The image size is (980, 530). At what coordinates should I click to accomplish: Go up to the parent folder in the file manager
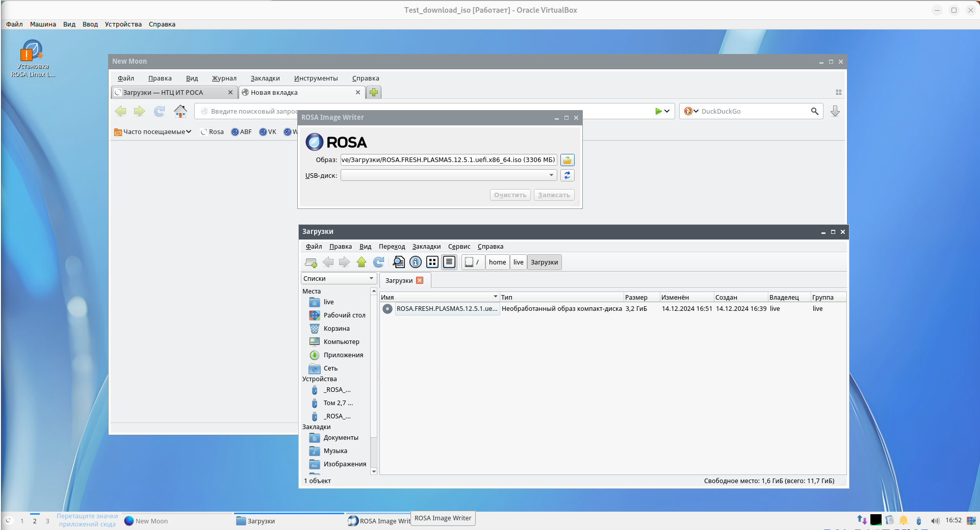(x=362, y=262)
